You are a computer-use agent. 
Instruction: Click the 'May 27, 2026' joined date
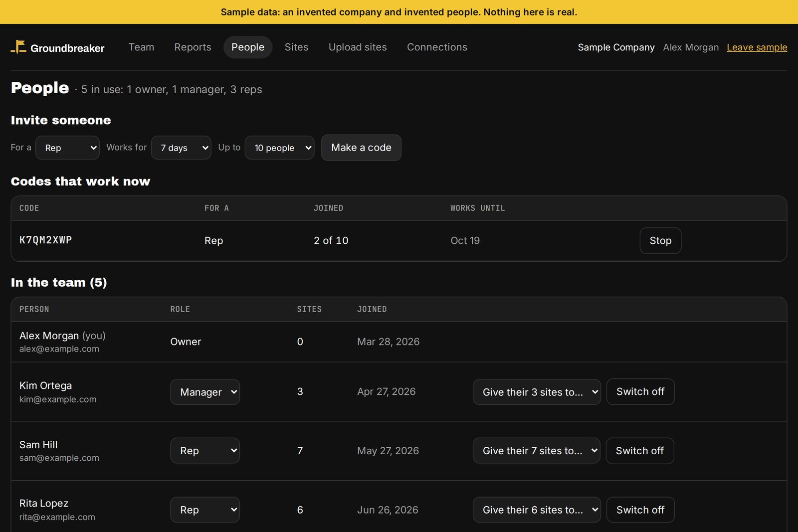[x=388, y=451]
